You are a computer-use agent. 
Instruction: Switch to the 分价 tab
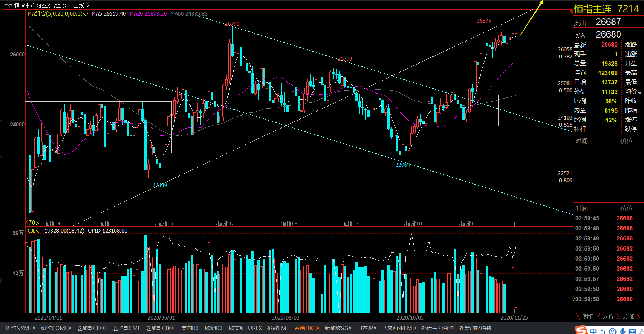(x=608, y=316)
